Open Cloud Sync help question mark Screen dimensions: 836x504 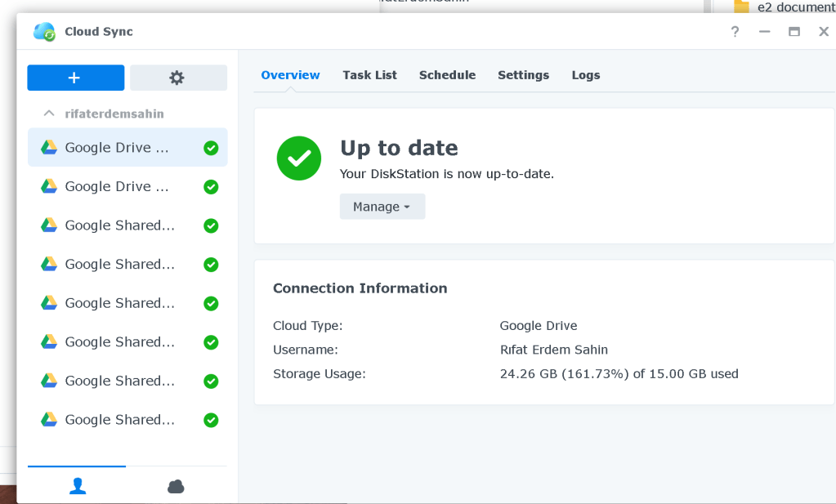pyautogui.click(x=735, y=31)
